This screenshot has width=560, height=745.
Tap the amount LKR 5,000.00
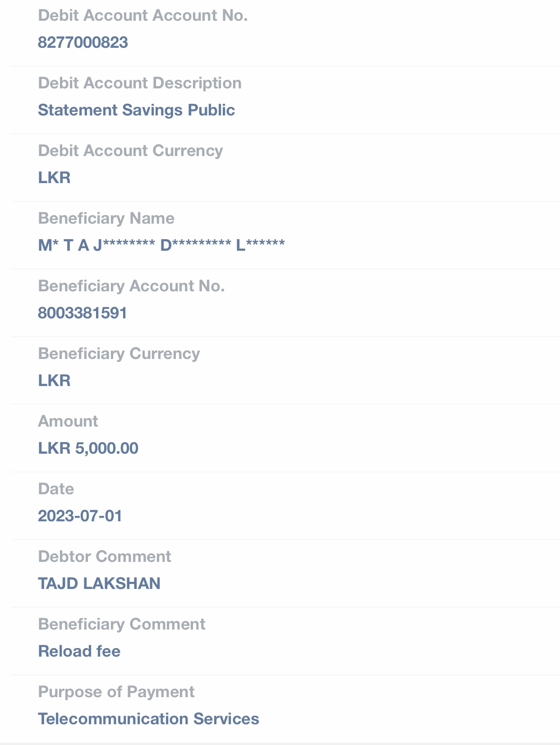point(88,448)
